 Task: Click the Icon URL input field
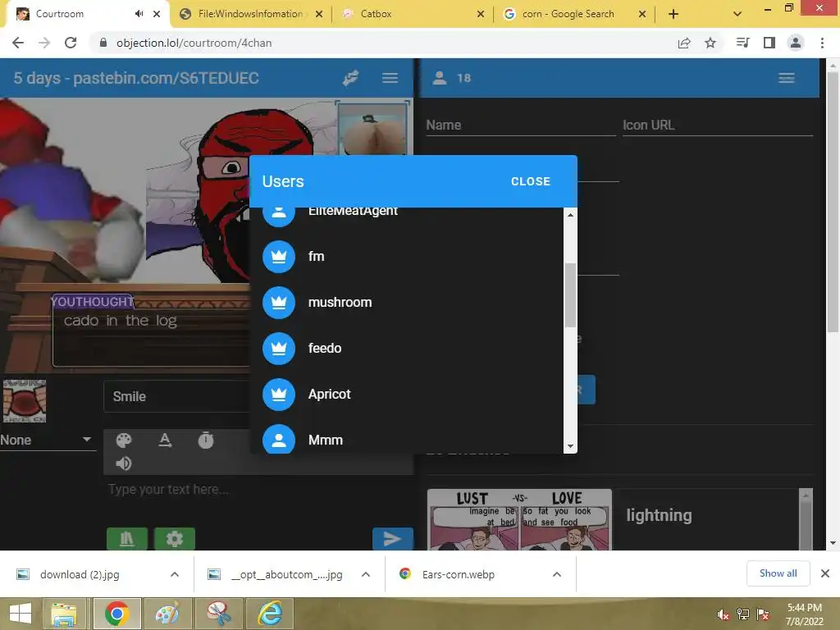coord(717,126)
